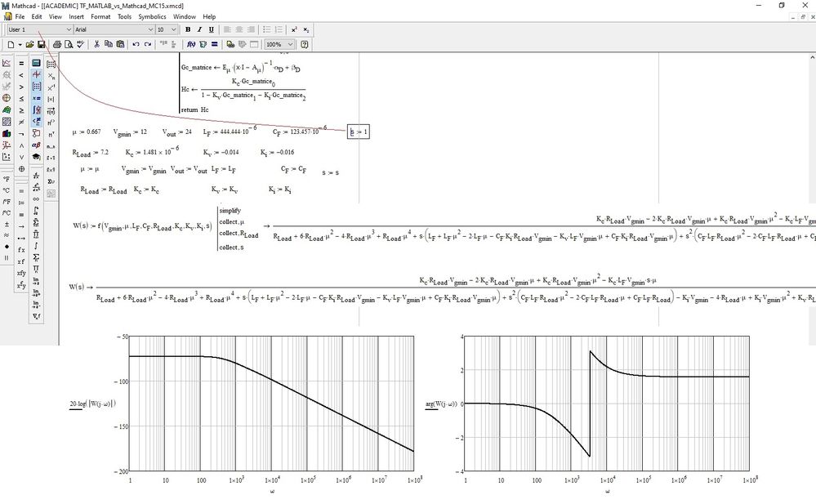Insert the degrees Celsius unit symbol
This screenshot has height=504, width=816.
click(7, 190)
